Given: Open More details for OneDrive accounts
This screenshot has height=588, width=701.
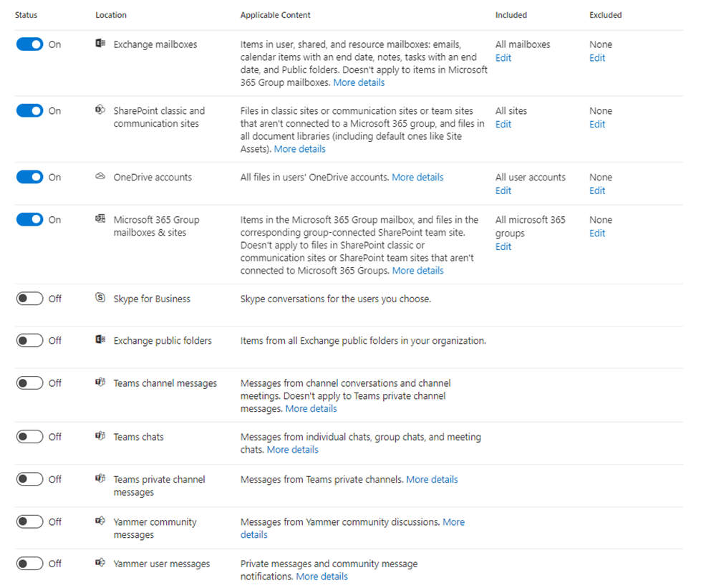Looking at the screenshot, I should [x=417, y=177].
